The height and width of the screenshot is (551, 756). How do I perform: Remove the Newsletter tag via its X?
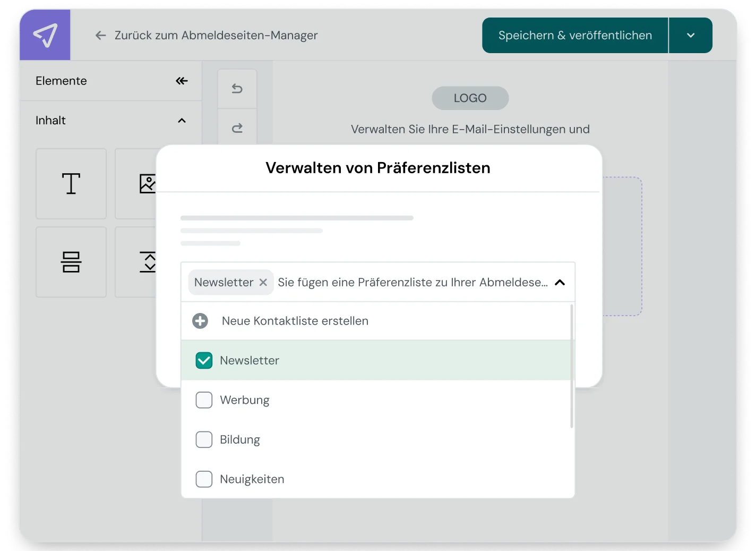click(x=263, y=282)
